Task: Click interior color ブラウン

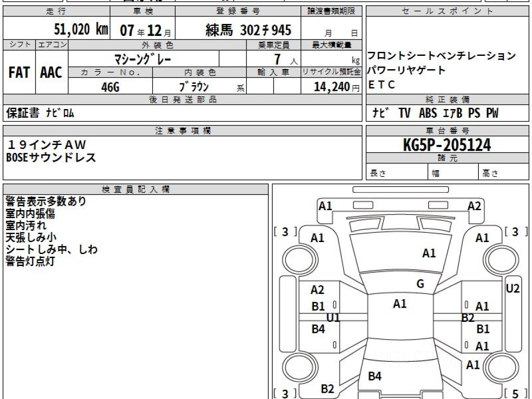Action: (194, 87)
